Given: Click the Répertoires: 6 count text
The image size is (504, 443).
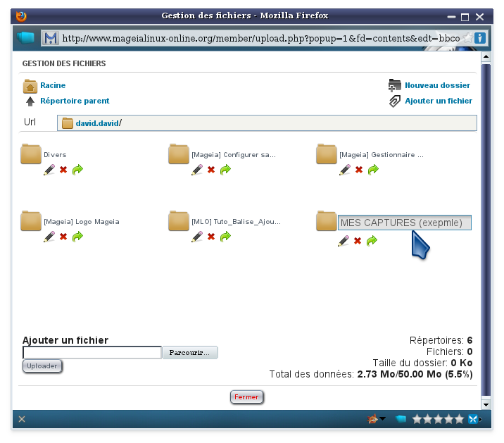Looking at the screenshot, I should pyautogui.click(x=441, y=340).
